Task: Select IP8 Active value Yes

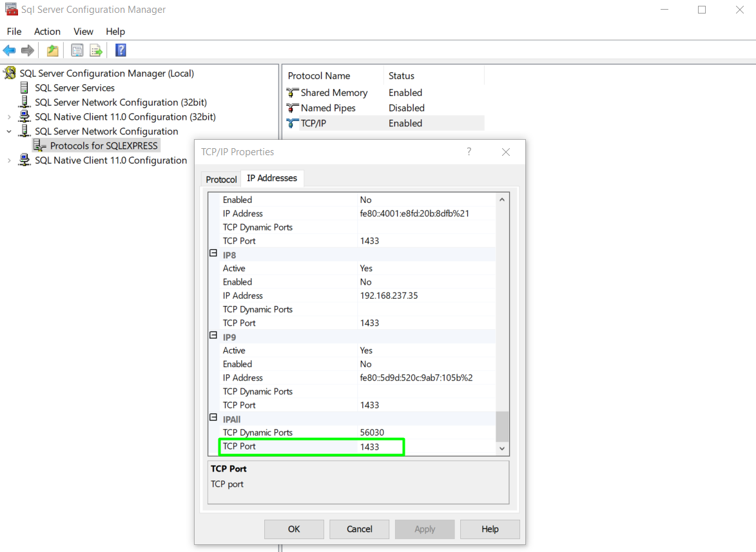Action: (427, 269)
